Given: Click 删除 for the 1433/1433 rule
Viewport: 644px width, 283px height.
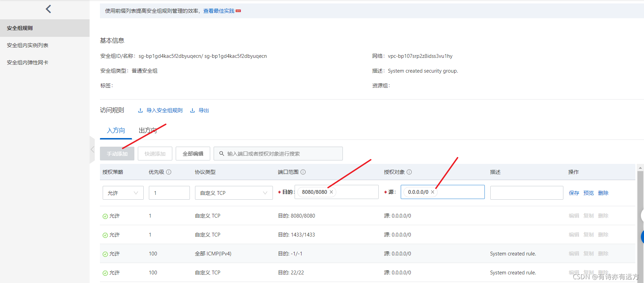Looking at the screenshot, I should click(603, 235).
